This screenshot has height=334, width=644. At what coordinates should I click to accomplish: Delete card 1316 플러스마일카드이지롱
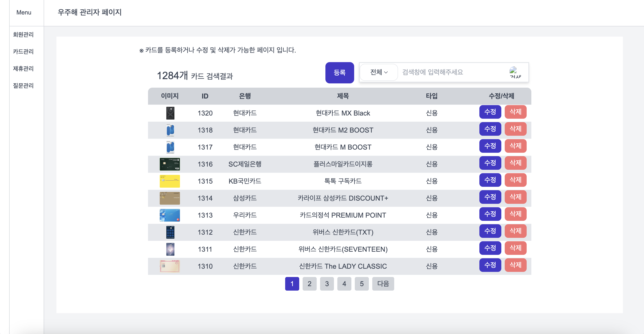point(516,163)
